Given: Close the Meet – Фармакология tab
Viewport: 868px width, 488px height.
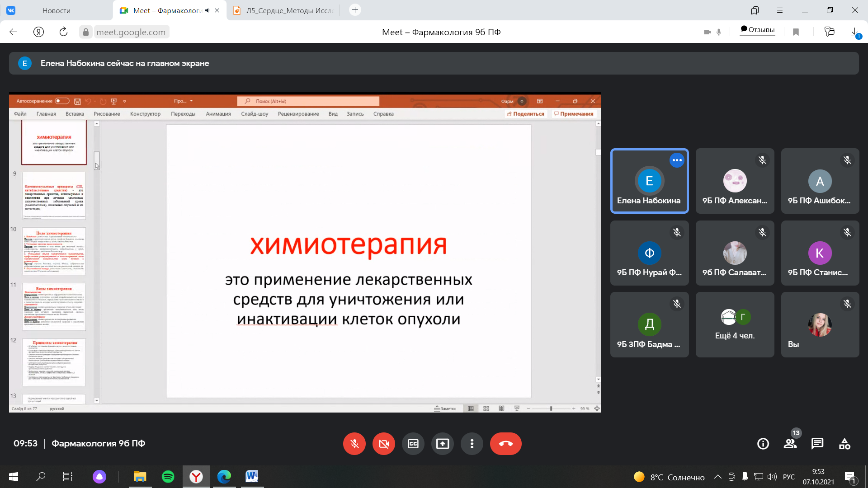Looking at the screenshot, I should [x=217, y=10].
